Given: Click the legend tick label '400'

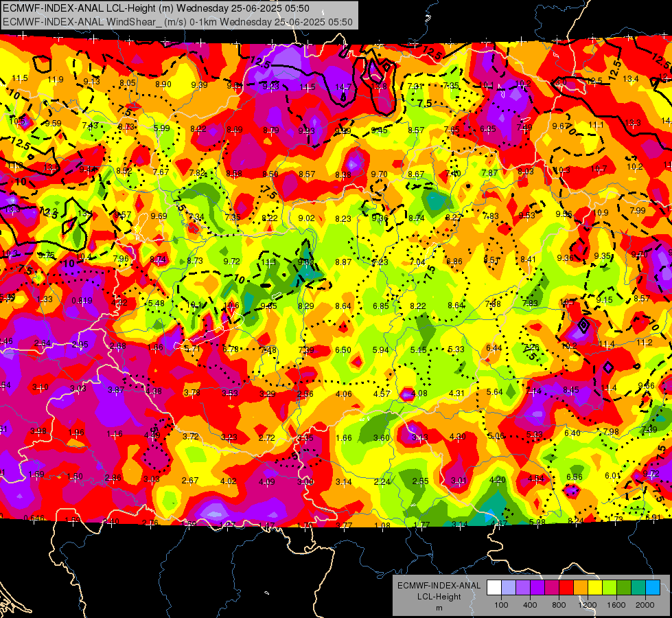Looking at the screenshot, I should point(530,605).
